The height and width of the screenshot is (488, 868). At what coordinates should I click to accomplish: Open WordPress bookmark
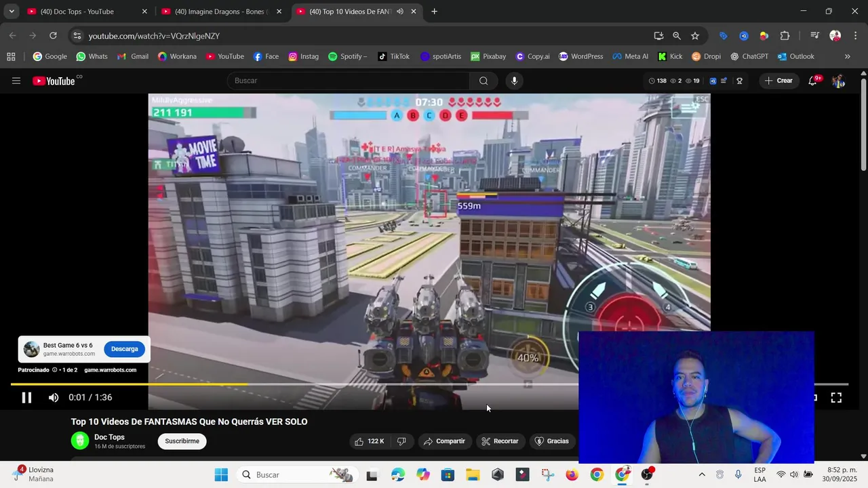pos(581,57)
